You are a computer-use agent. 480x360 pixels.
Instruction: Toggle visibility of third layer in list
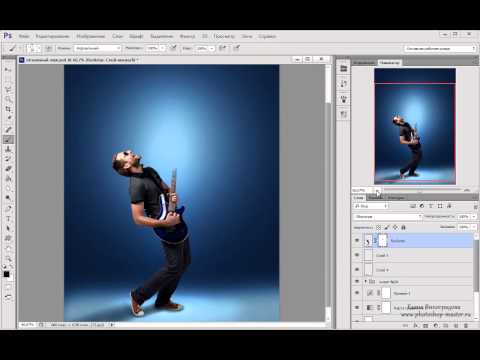click(357, 269)
